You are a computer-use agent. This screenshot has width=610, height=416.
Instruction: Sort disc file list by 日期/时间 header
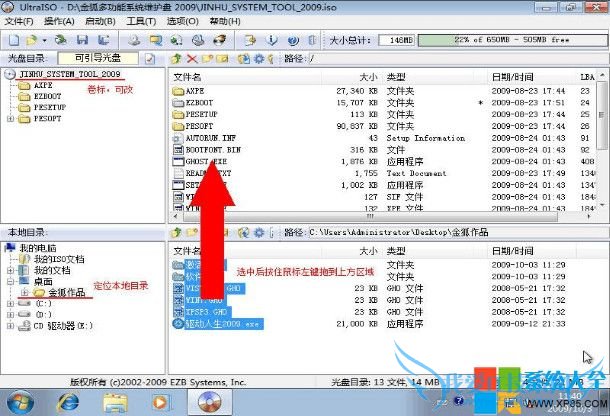[531, 77]
